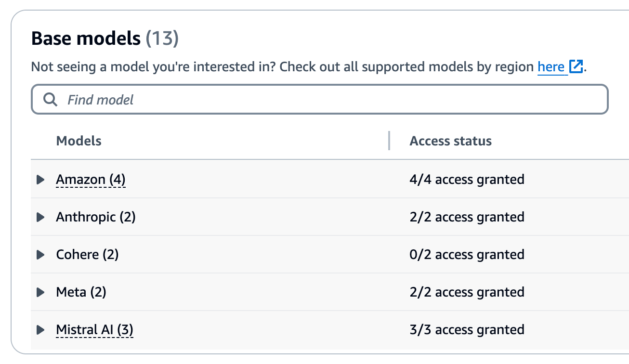Expand the Amazon models row arrow
Screen dimensions: 629x364
tap(40, 180)
